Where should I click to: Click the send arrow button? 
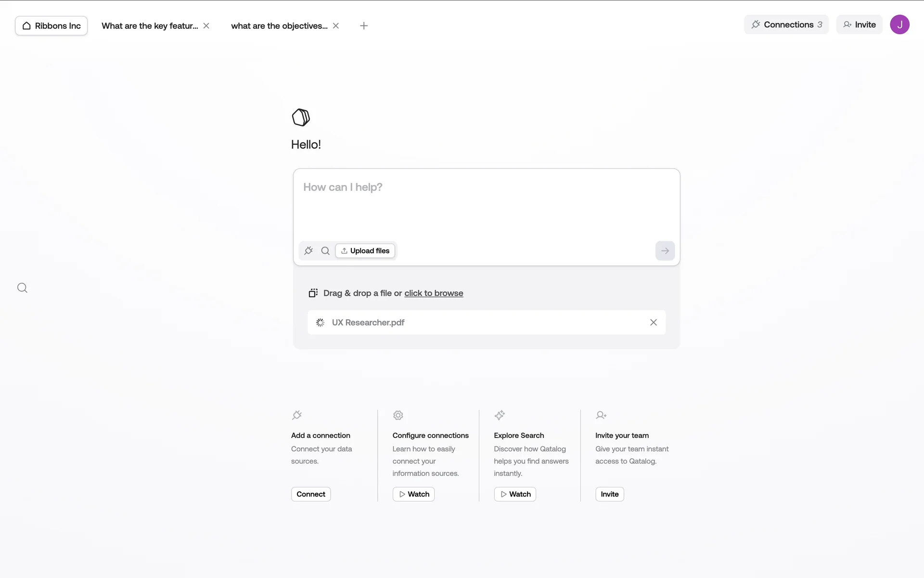coord(665,250)
